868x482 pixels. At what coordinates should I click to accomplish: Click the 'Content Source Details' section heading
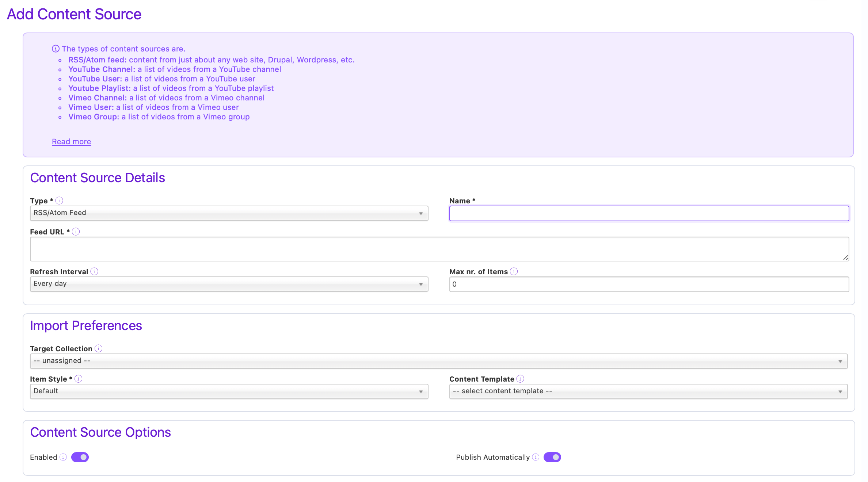point(98,178)
